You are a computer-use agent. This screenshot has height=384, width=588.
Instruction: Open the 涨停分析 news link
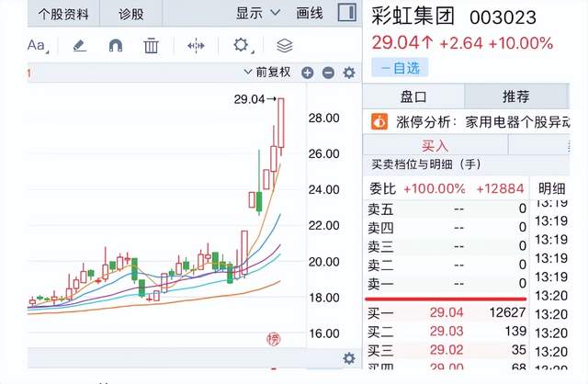pos(478,120)
